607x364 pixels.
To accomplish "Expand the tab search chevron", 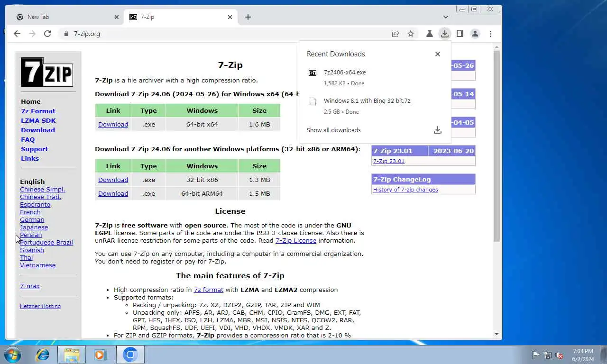I will [446, 17].
